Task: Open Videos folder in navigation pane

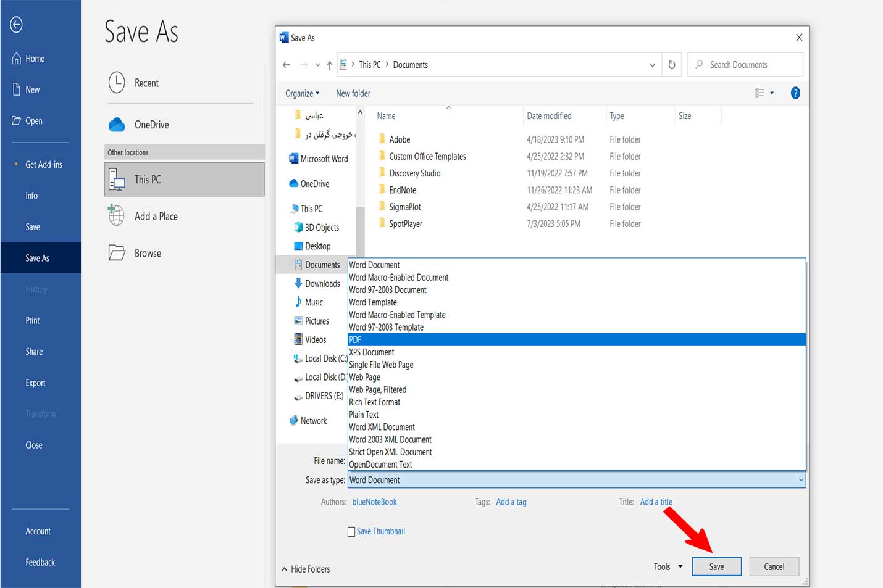Action: [x=310, y=339]
